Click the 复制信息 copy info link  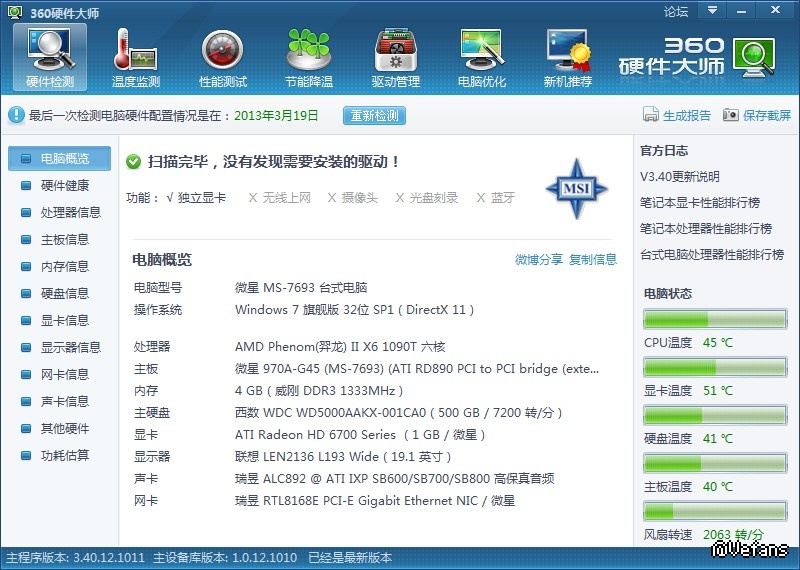[593, 260]
